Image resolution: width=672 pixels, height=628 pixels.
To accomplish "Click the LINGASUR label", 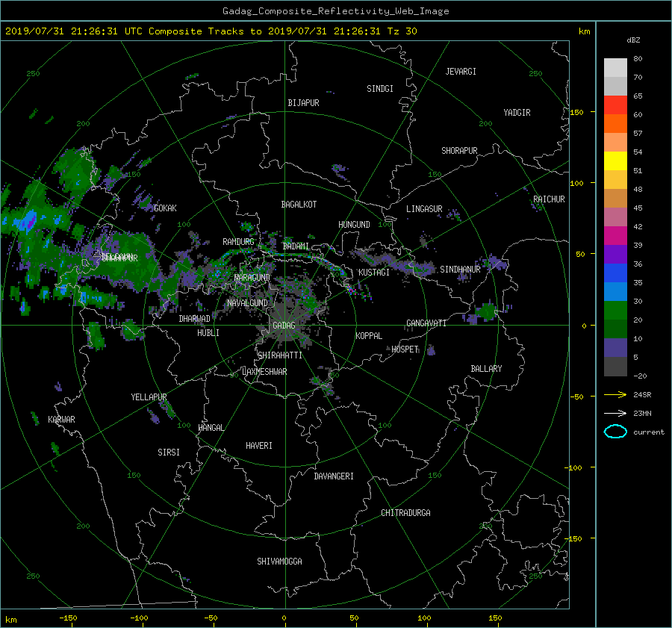I will pyautogui.click(x=424, y=209).
